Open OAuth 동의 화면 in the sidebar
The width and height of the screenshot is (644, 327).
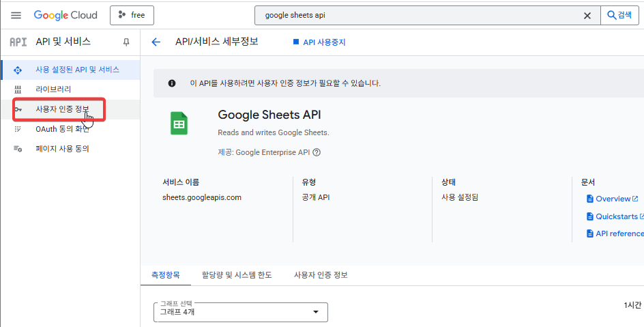click(x=70, y=129)
